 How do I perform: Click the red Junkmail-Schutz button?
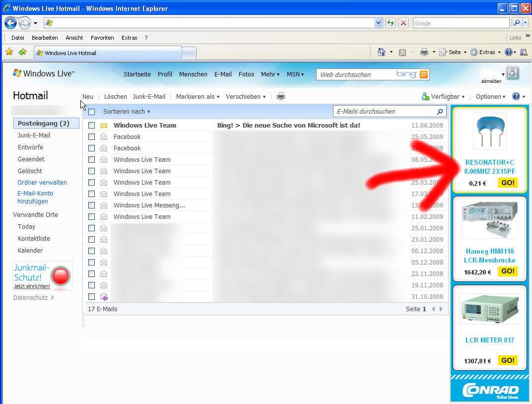click(61, 276)
